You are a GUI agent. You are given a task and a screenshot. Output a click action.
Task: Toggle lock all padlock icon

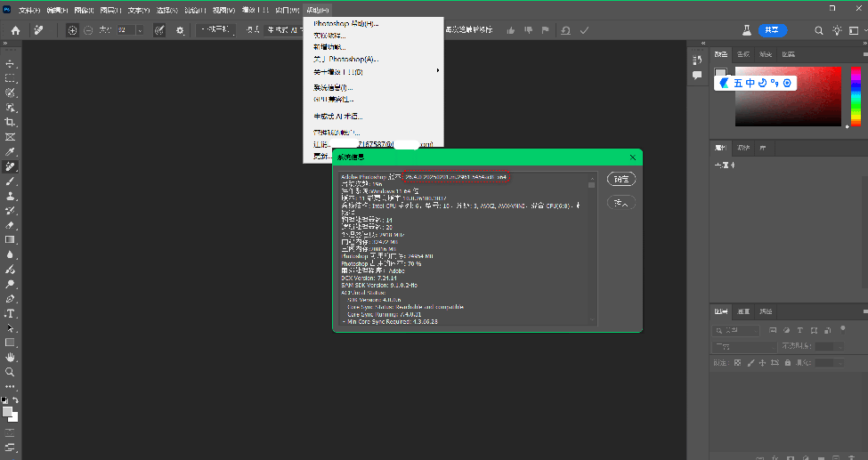[787, 363]
